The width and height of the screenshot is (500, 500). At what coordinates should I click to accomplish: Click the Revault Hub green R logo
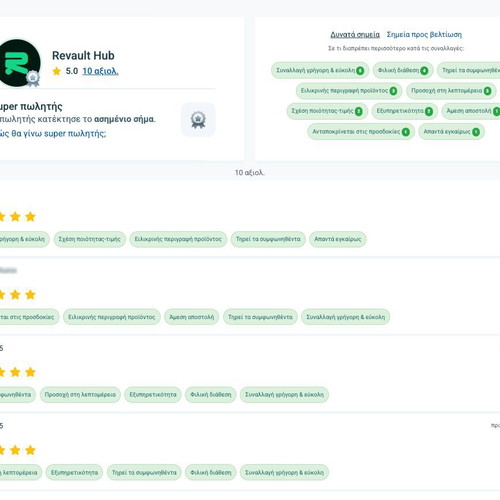18,63
